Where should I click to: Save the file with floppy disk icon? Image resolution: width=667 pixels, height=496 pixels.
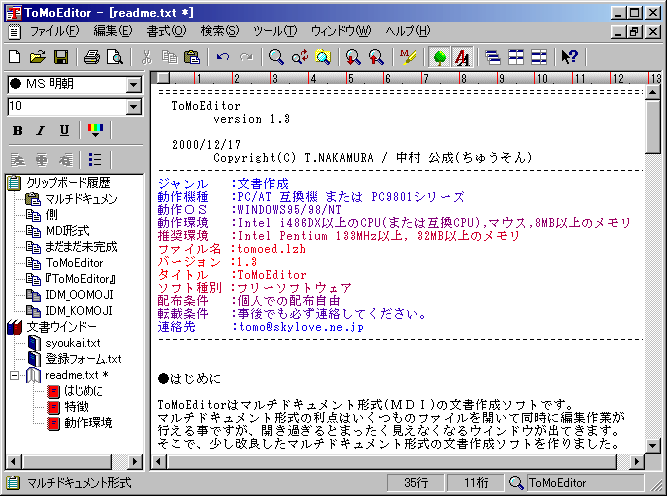click(61, 57)
